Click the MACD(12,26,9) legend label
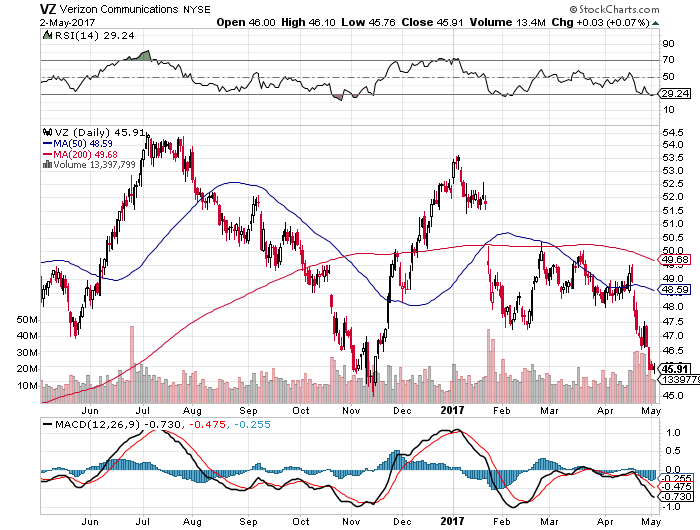 97,424
